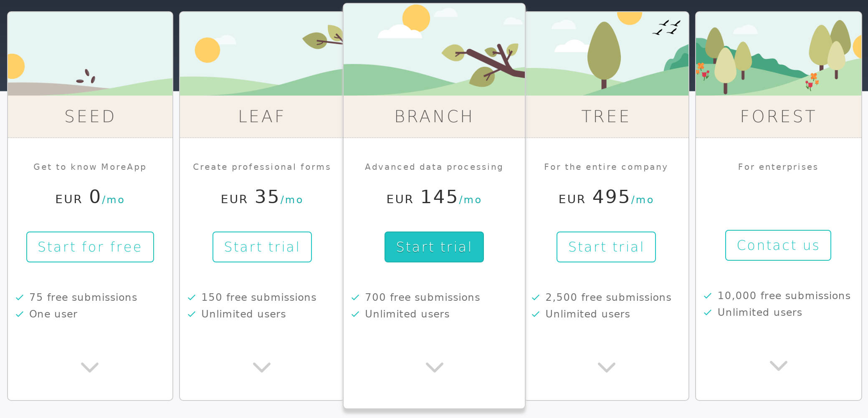Click the checkmark next to 700 free submissions

pos(355,297)
